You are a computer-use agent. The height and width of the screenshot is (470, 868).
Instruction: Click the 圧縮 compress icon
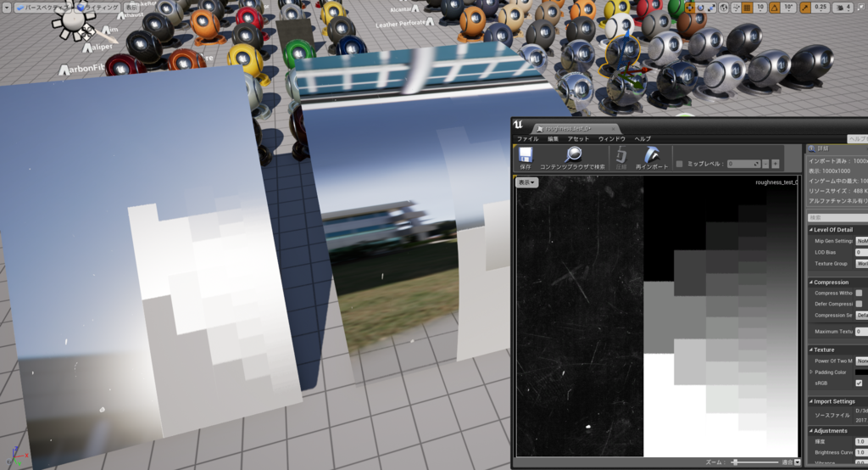[x=621, y=158]
